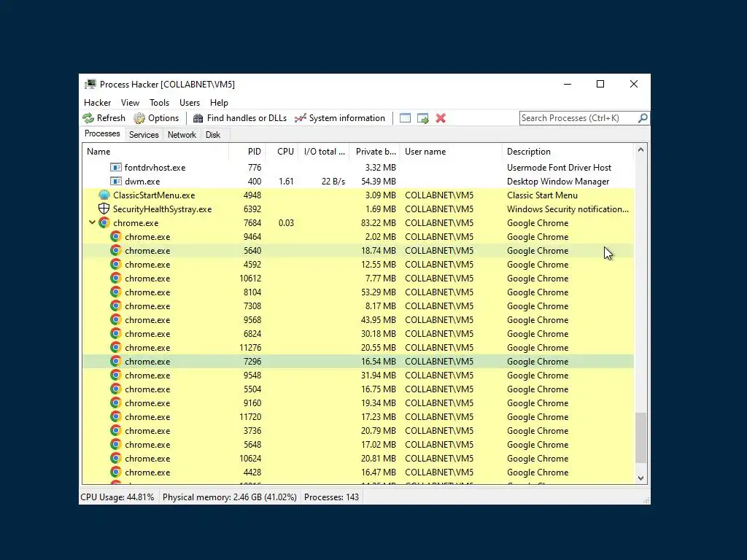Viewport: 747px width, 560px height.
Task: Open the Users menu
Action: click(x=190, y=103)
